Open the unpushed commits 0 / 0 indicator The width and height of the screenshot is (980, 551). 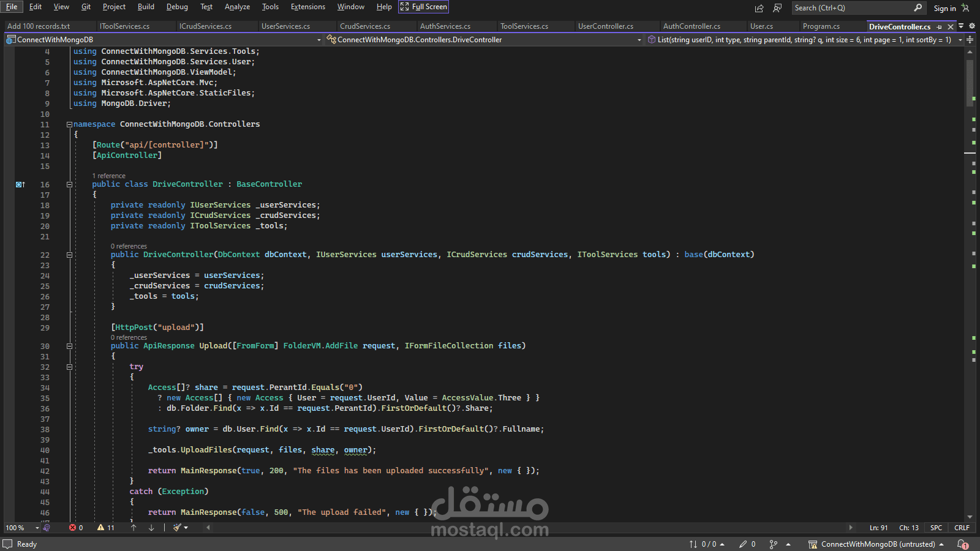pos(707,544)
